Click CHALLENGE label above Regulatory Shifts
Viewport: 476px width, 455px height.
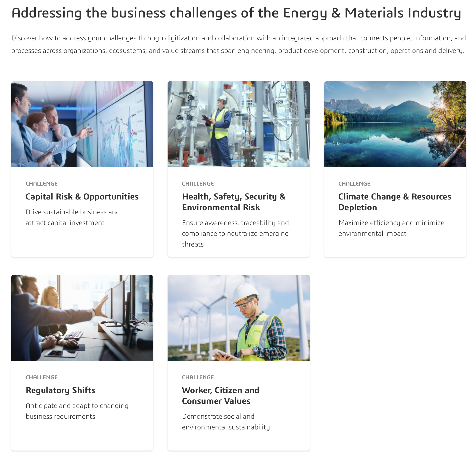(x=41, y=377)
